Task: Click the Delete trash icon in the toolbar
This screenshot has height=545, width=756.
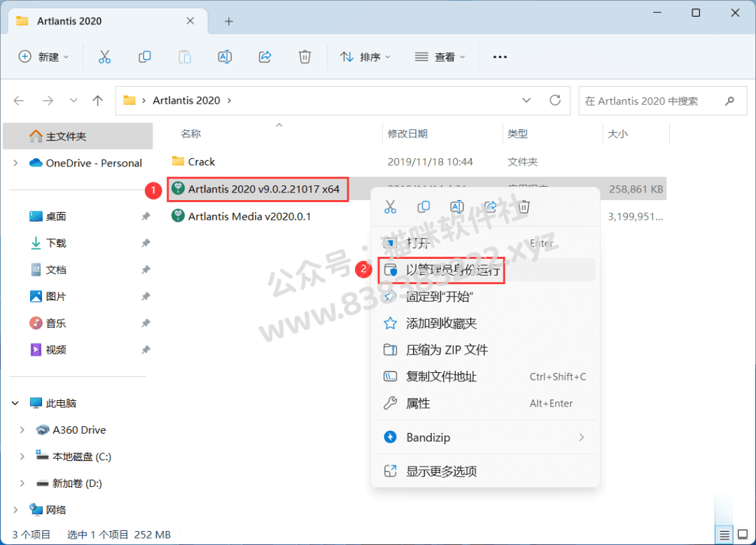Action: pyautogui.click(x=304, y=57)
